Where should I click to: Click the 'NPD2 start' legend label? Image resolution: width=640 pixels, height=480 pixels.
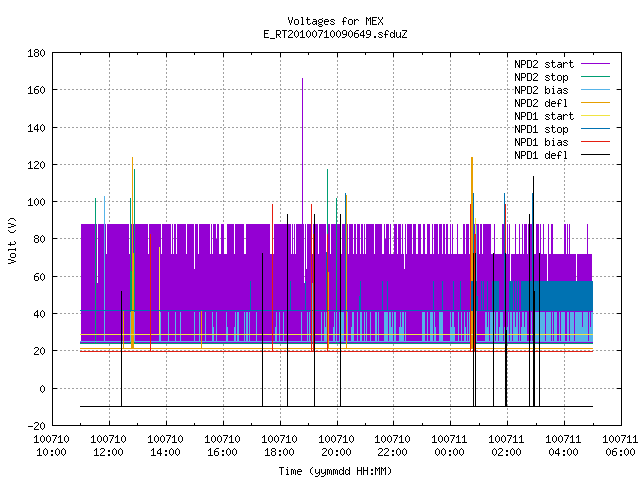pyautogui.click(x=544, y=64)
